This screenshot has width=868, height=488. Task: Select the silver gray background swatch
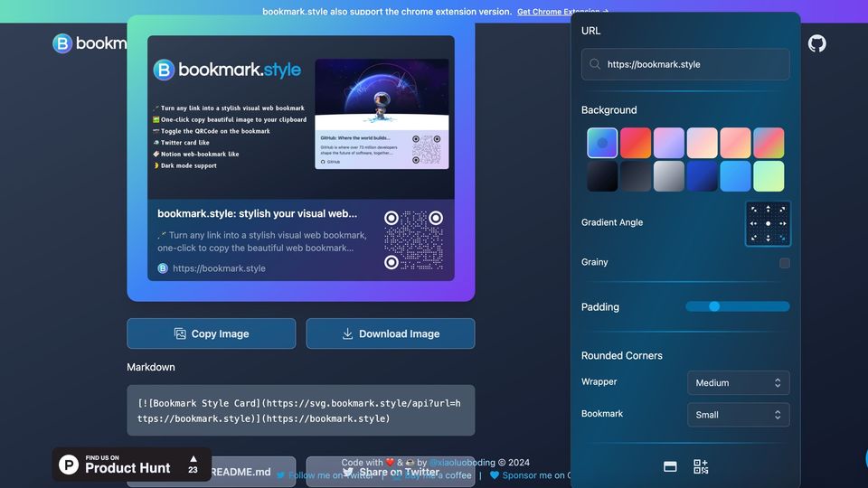(669, 176)
